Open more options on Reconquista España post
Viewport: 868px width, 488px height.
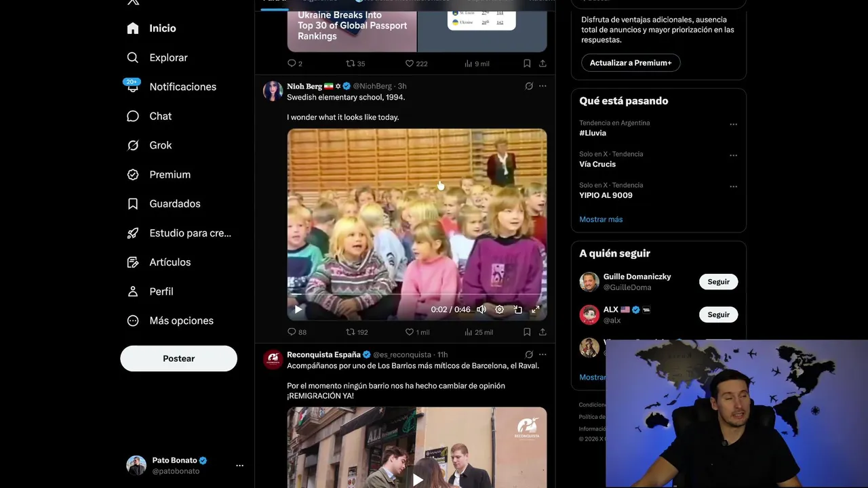[x=542, y=354]
